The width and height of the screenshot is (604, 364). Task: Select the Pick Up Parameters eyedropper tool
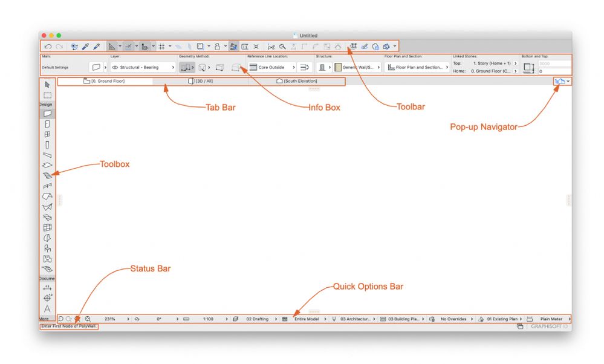point(85,45)
